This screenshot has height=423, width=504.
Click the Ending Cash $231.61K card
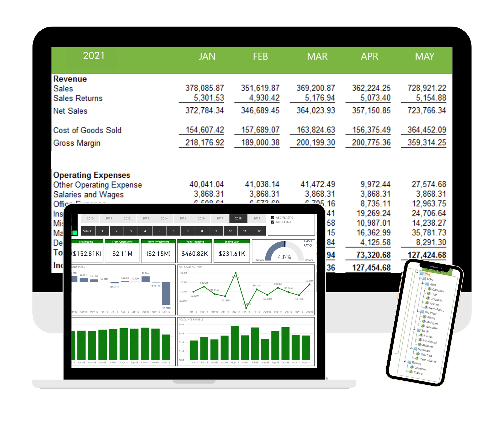point(232,251)
